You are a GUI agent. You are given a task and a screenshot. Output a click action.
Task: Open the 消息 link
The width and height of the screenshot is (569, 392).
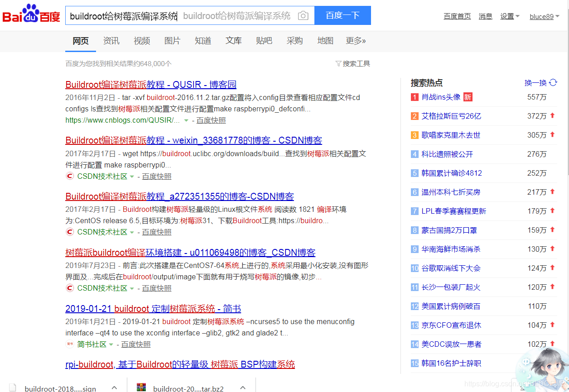tap(486, 16)
